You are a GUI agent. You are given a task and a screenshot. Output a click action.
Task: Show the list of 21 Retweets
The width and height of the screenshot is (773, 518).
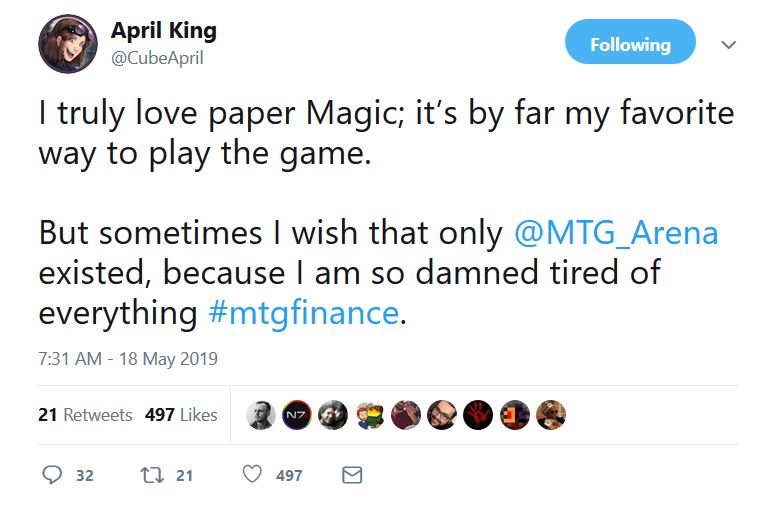click(85, 414)
